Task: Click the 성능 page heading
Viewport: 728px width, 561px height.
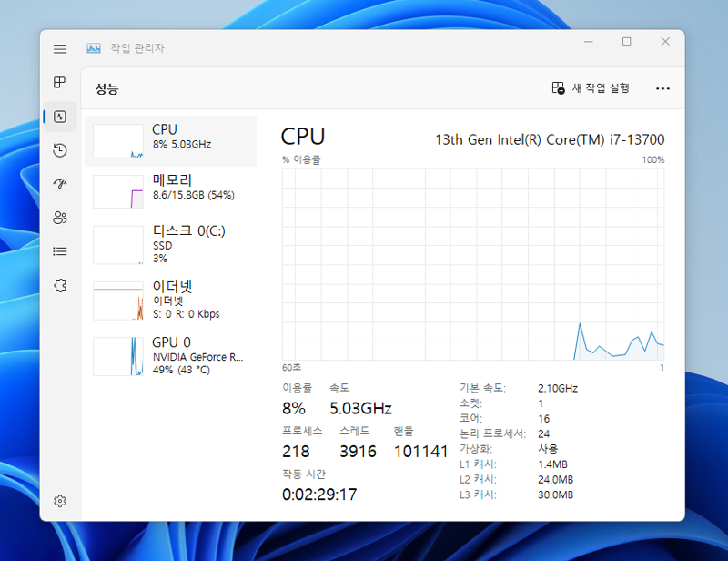Action: pos(106,88)
